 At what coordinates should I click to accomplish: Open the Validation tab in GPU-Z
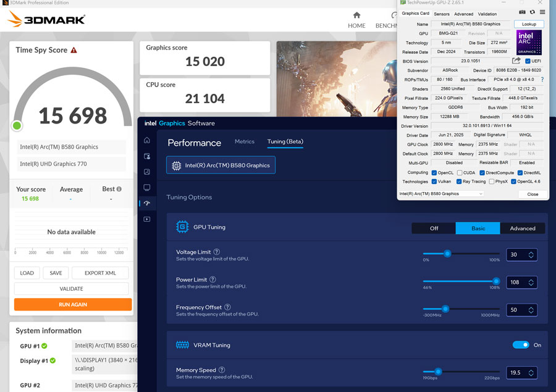pos(487,14)
